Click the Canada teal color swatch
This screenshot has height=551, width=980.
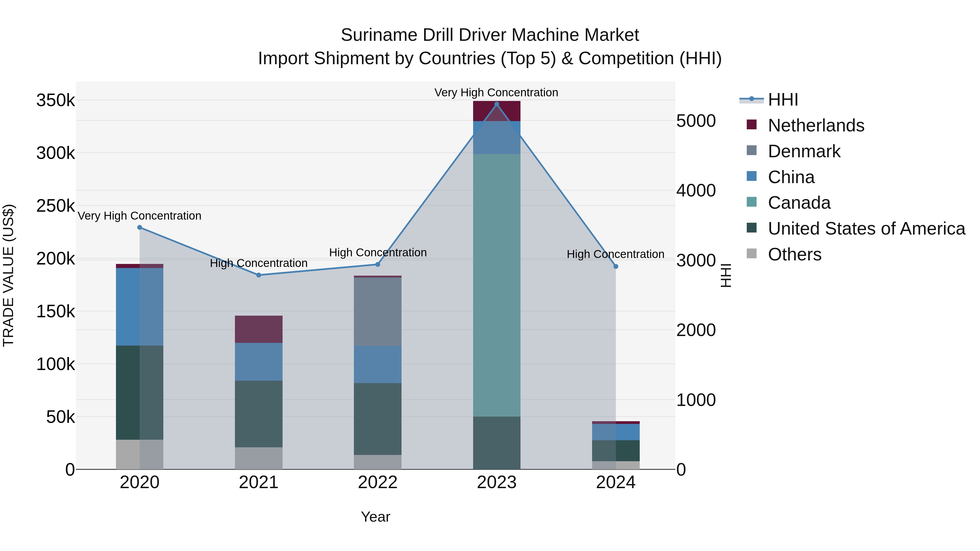pyautogui.click(x=751, y=202)
